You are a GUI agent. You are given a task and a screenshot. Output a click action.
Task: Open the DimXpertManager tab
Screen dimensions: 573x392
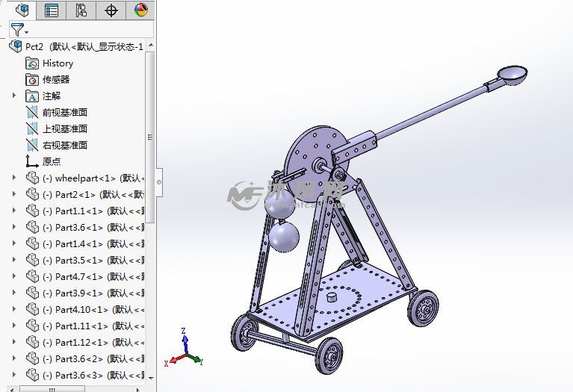click(111, 10)
